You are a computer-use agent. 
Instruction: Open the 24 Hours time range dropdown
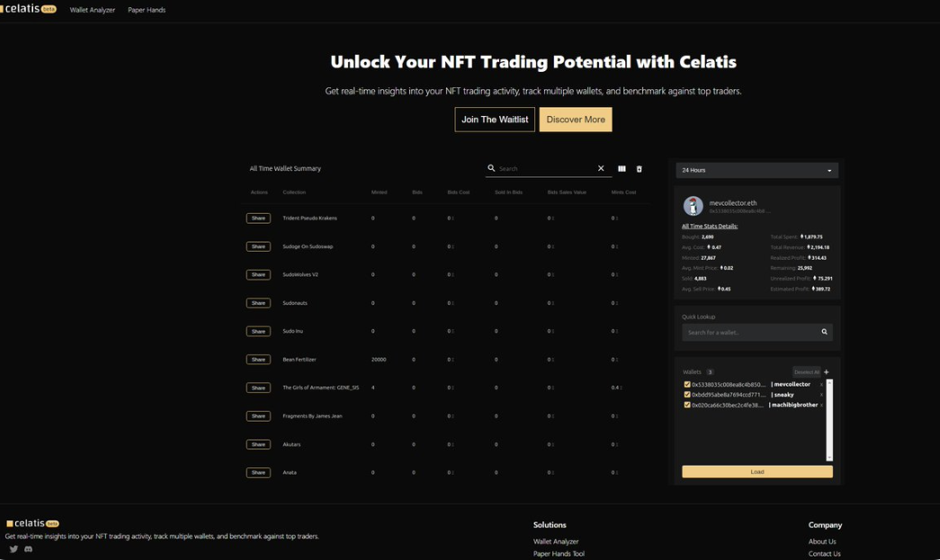point(756,170)
